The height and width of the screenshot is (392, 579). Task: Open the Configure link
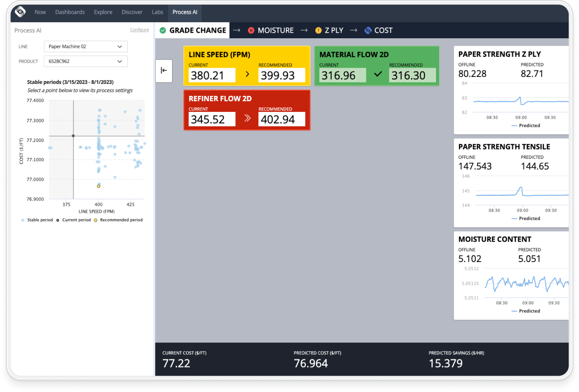click(139, 30)
